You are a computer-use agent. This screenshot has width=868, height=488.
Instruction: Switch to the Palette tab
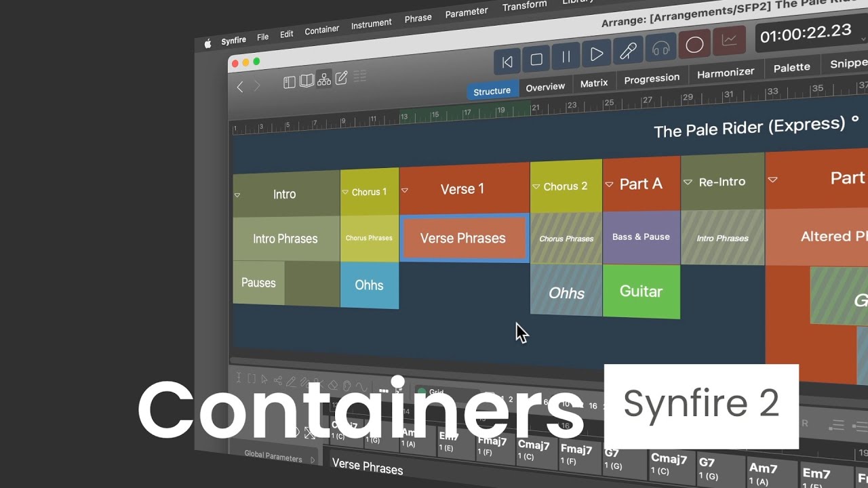click(x=792, y=66)
